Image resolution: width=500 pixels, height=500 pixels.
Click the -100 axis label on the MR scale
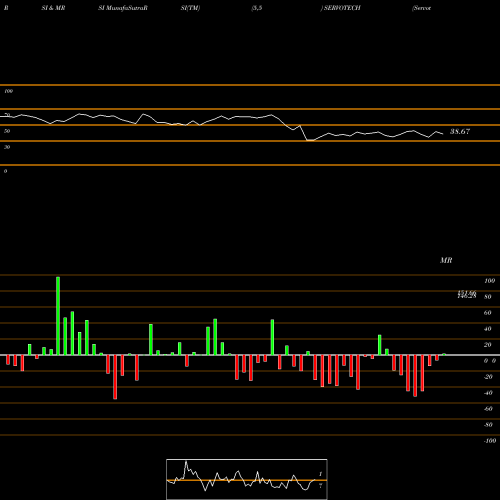489,441
